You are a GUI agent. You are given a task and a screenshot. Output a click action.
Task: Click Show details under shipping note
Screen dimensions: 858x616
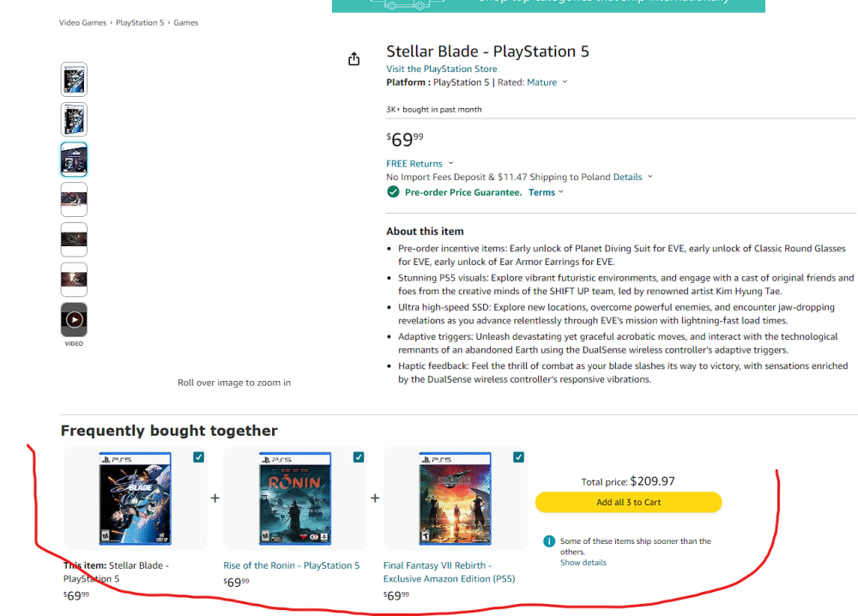pyautogui.click(x=583, y=563)
